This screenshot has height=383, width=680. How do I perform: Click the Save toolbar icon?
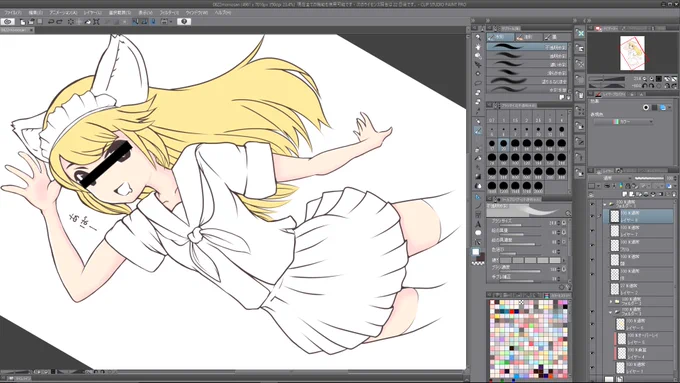coord(39,21)
